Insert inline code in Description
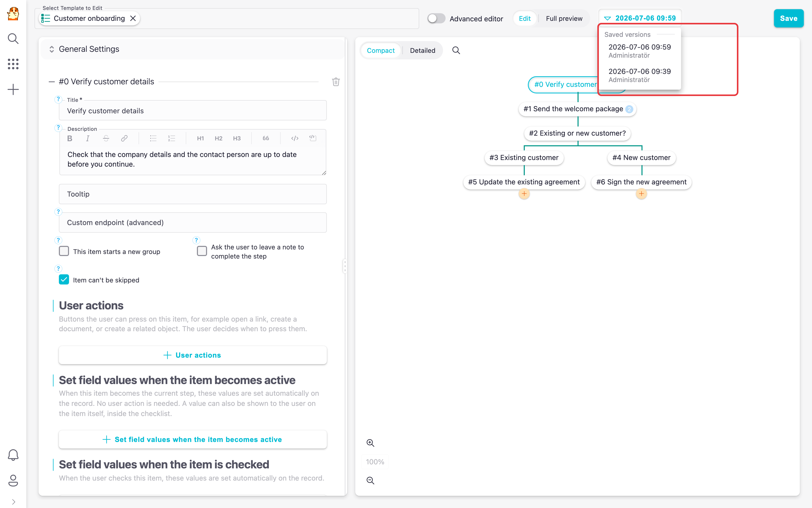Image resolution: width=812 pixels, height=508 pixels. tap(295, 138)
